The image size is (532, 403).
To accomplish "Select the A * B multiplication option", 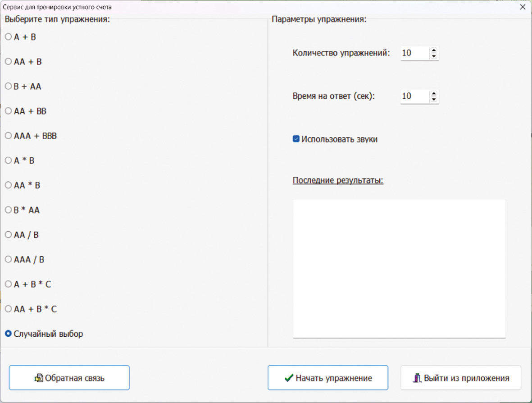I will point(8,160).
